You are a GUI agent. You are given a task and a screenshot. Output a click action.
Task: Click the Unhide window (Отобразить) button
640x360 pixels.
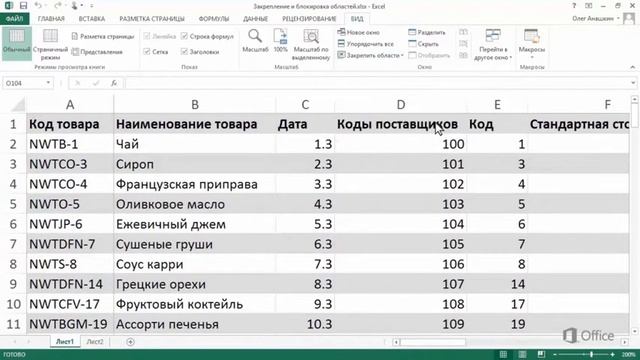tap(429, 55)
